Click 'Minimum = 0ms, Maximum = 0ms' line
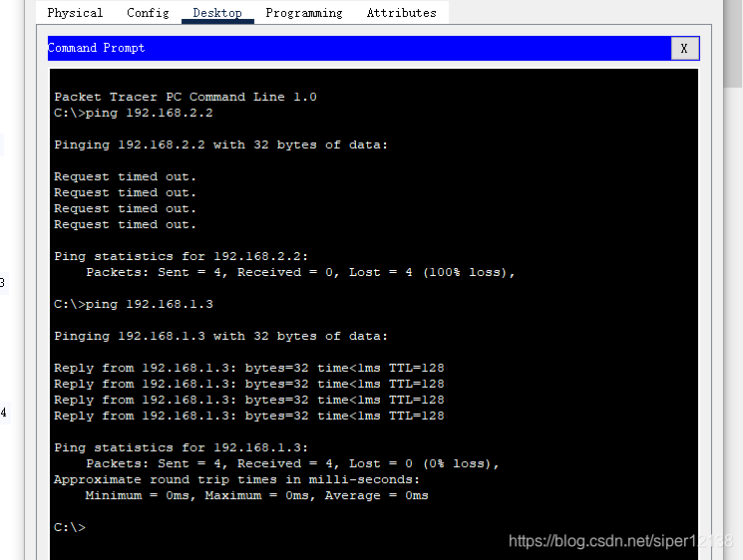 point(257,495)
